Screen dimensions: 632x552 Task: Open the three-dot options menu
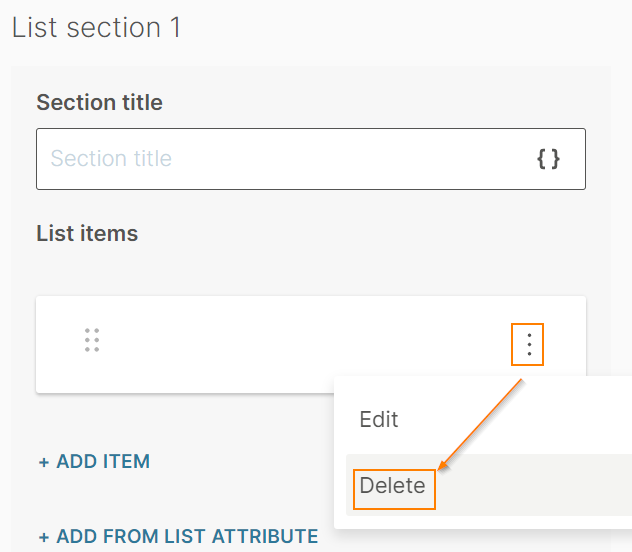pos(528,345)
